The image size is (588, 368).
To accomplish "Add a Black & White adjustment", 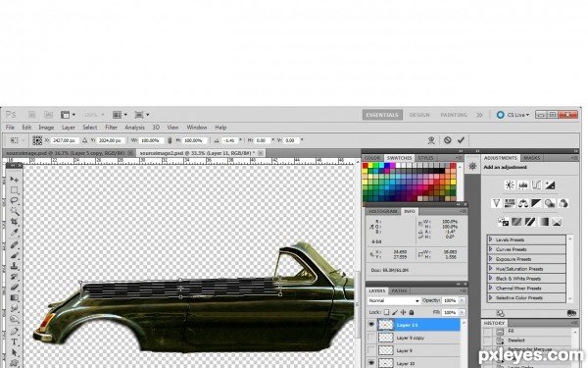I will (537, 203).
